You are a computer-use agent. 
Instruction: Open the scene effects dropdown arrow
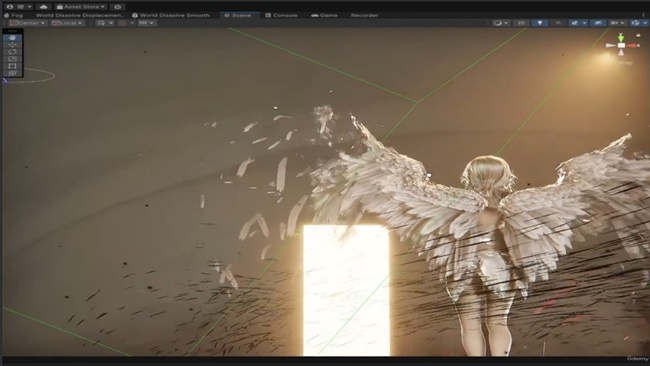coord(585,23)
